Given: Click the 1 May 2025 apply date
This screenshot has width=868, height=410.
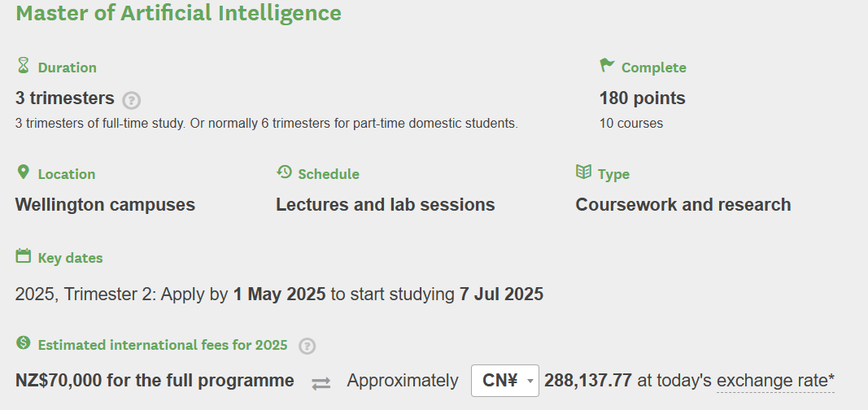Looking at the screenshot, I should pyautogui.click(x=280, y=294).
